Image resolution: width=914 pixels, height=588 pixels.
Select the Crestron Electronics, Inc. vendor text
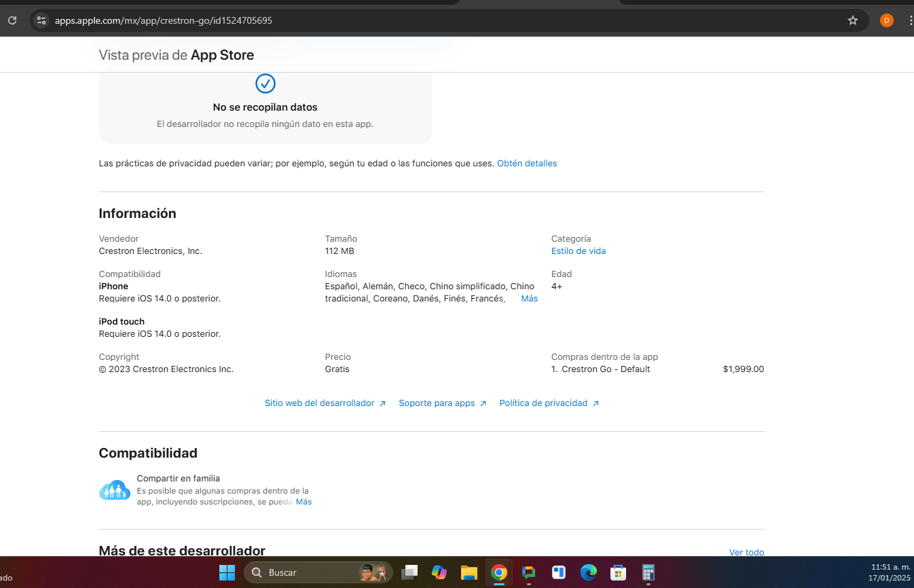click(x=151, y=251)
